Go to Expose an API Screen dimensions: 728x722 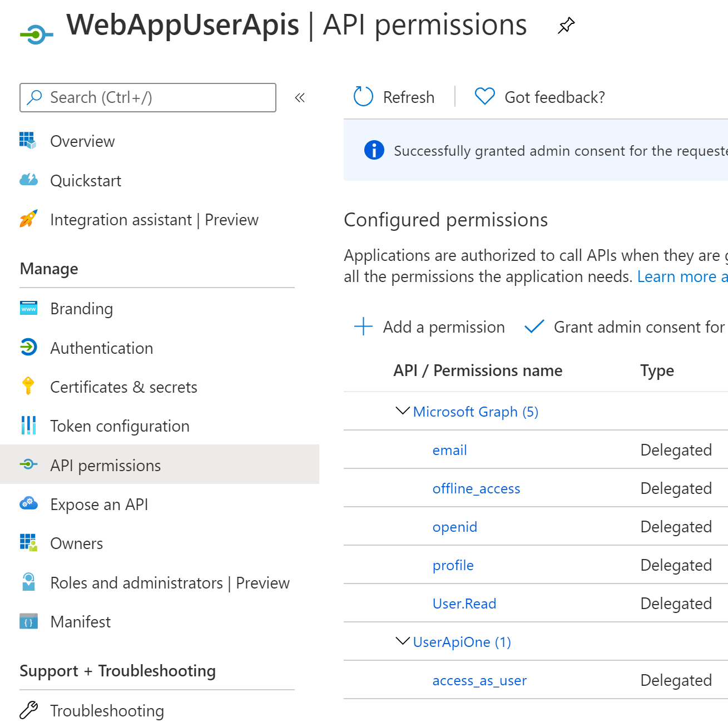pyautogui.click(x=99, y=505)
